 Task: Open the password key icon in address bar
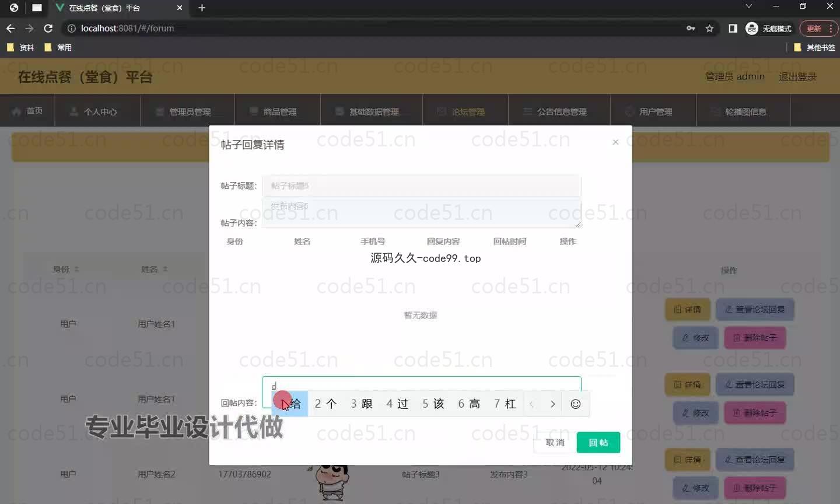pyautogui.click(x=691, y=28)
